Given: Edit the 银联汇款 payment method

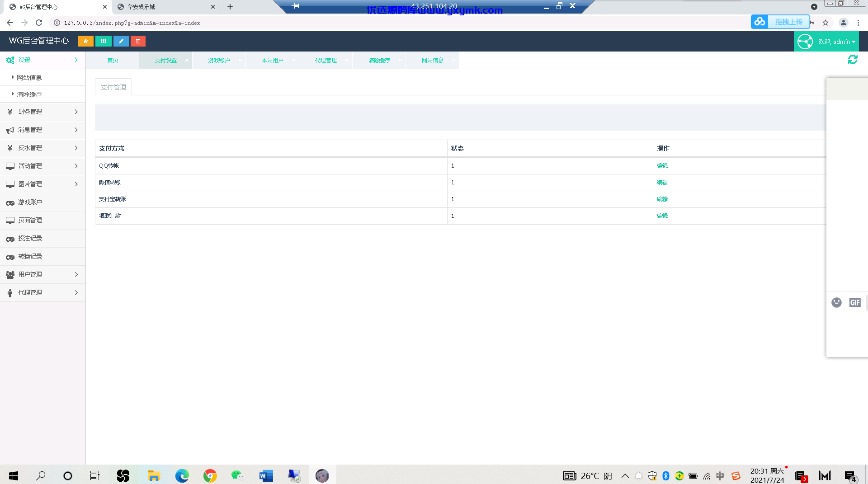Looking at the screenshot, I should coord(662,216).
